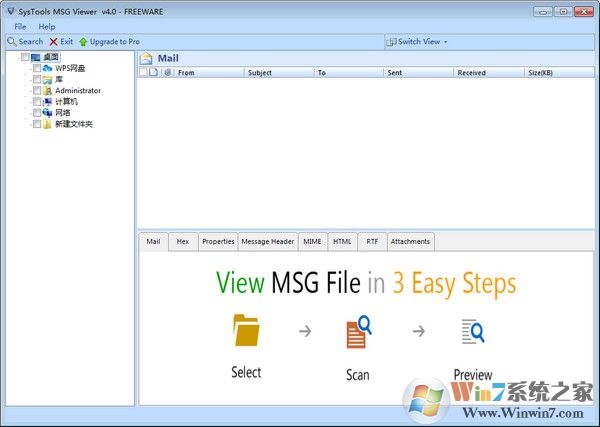Open the Help menu
This screenshot has width=600, height=427.
(x=47, y=27)
